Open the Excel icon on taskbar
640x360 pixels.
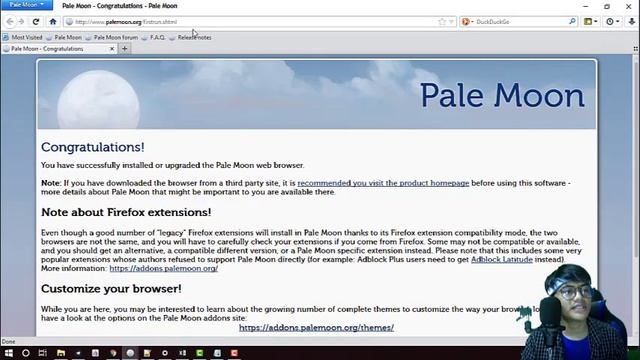(x=182, y=353)
